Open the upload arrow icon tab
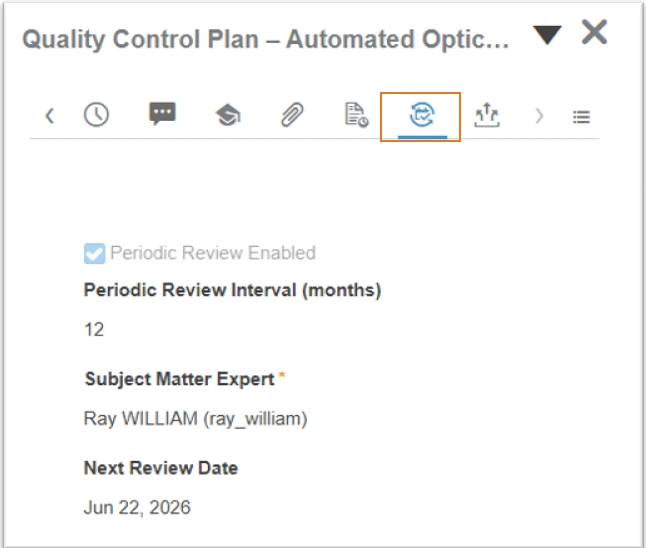The height and width of the screenshot is (548, 646). coord(486,116)
